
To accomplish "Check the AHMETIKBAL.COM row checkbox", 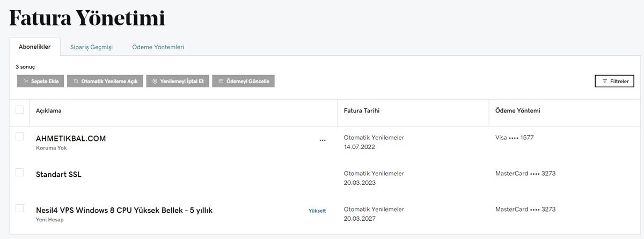I will 19,137.
